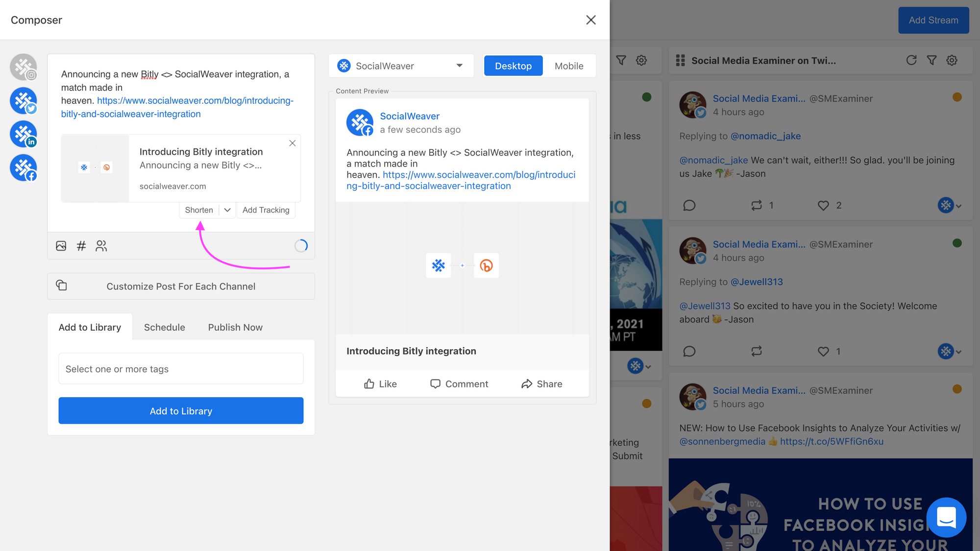Image resolution: width=980 pixels, height=551 pixels.
Task: Open account dropdown on the @Jewell313 tweet
Action: [950, 351]
